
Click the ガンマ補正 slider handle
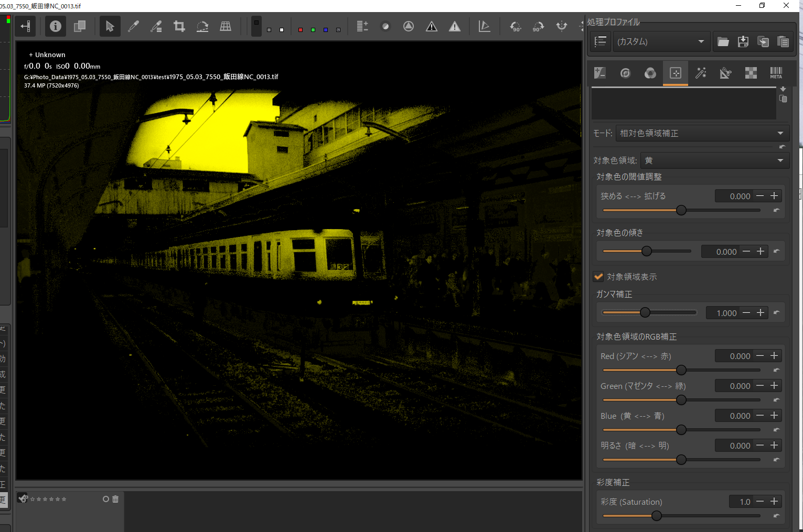tap(645, 312)
